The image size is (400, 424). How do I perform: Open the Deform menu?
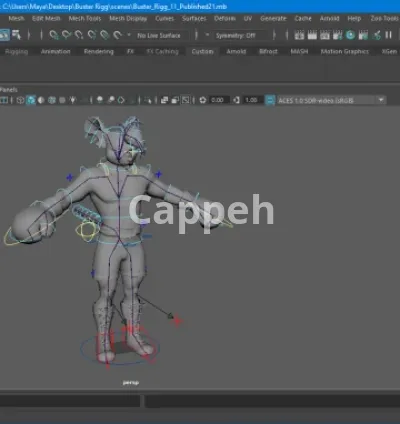click(225, 19)
